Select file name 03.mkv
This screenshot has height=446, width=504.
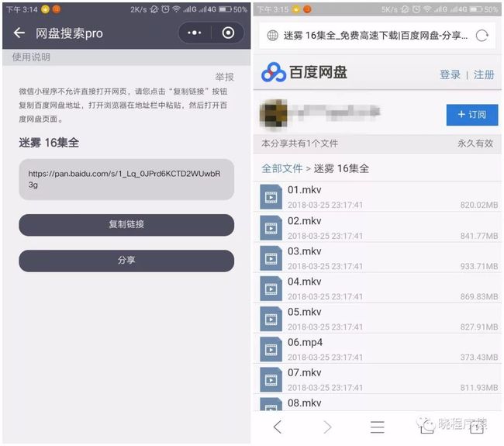click(305, 251)
